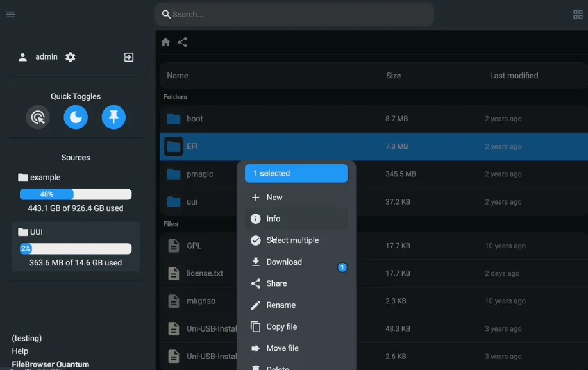The height and width of the screenshot is (370, 588).
Task: Switch view mode with grid icon
Action: point(578,15)
